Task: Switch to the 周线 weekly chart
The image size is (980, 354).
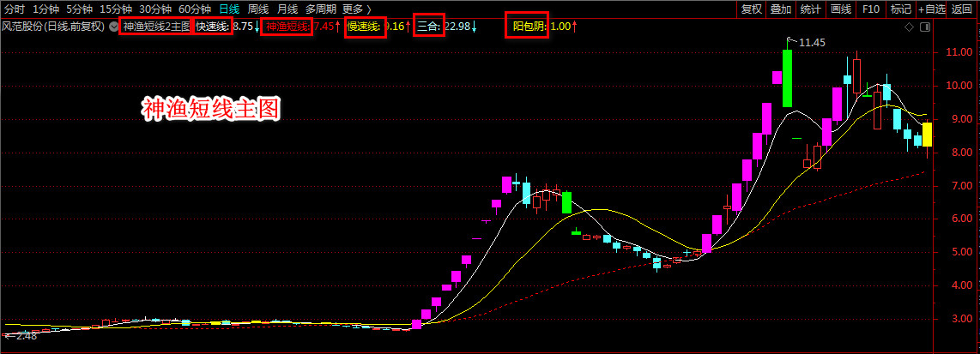Action: (257, 9)
